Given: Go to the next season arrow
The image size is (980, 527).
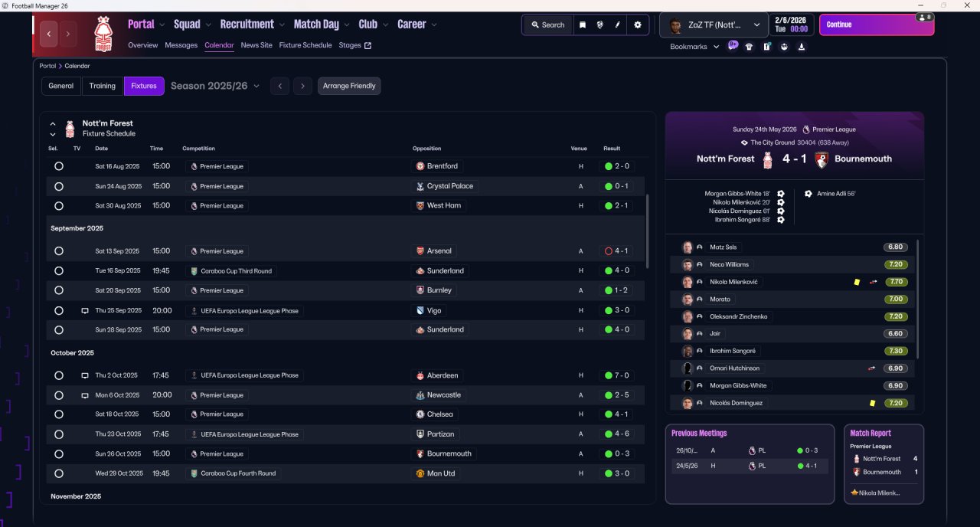Looking at the screenshot, I should tap(303, 86).
